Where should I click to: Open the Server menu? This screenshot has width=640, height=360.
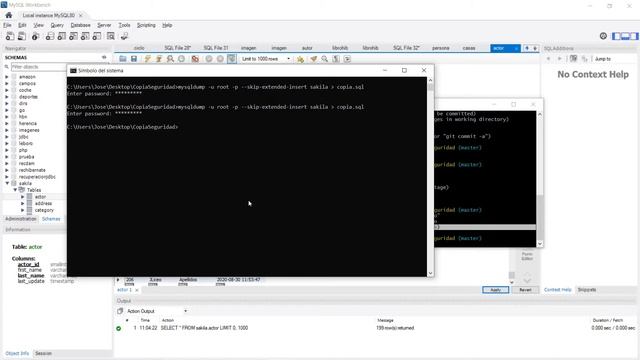[104, 25]
